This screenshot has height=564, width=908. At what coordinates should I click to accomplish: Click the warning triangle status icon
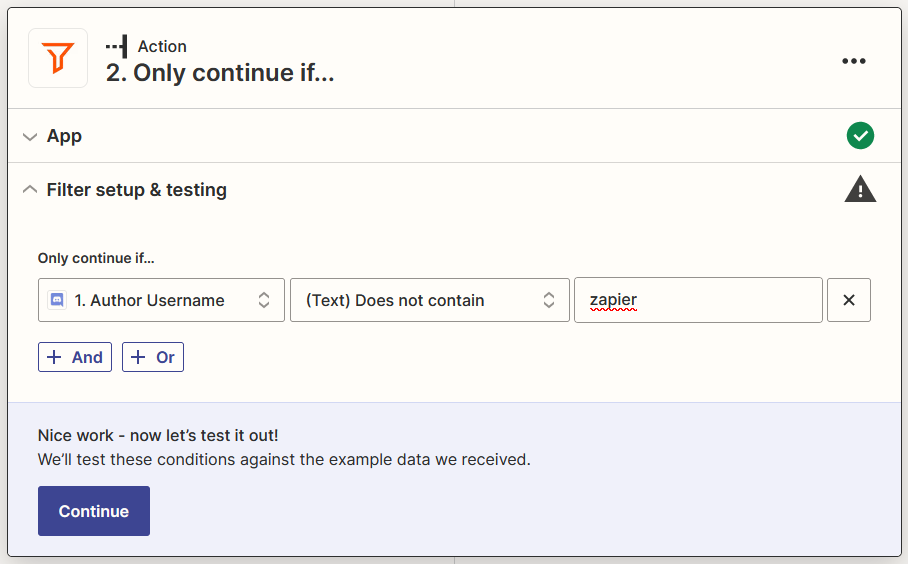pyautogui.click(x=860, y=189)
